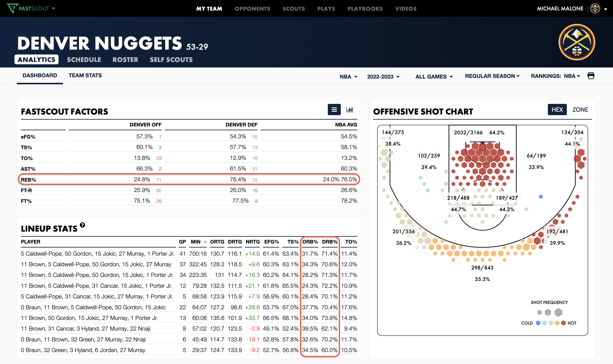Select lineup '0 Braun, 32 Green, 3 Hyland, 6 Jordan'
The width and height of the screenshot is (613, 364).
coord(189,350)
